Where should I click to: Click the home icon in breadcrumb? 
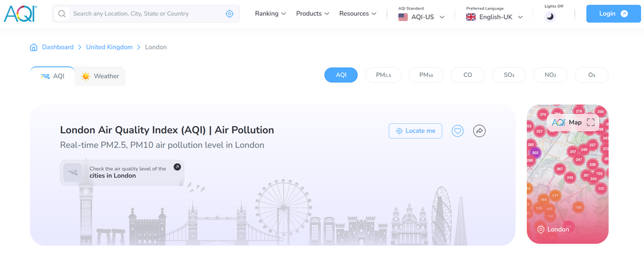coord(34,47)
